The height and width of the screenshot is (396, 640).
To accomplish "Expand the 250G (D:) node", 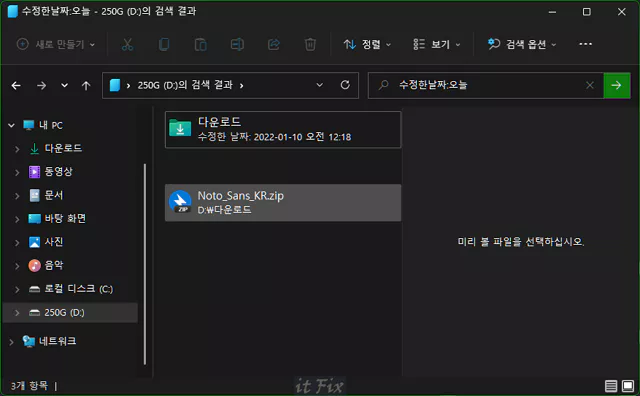I will [x=17, y=313].
